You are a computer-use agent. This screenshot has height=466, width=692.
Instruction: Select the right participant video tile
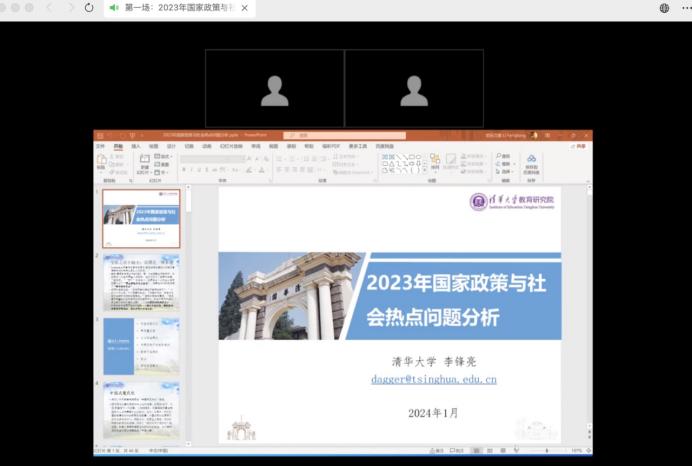(414, 88)
